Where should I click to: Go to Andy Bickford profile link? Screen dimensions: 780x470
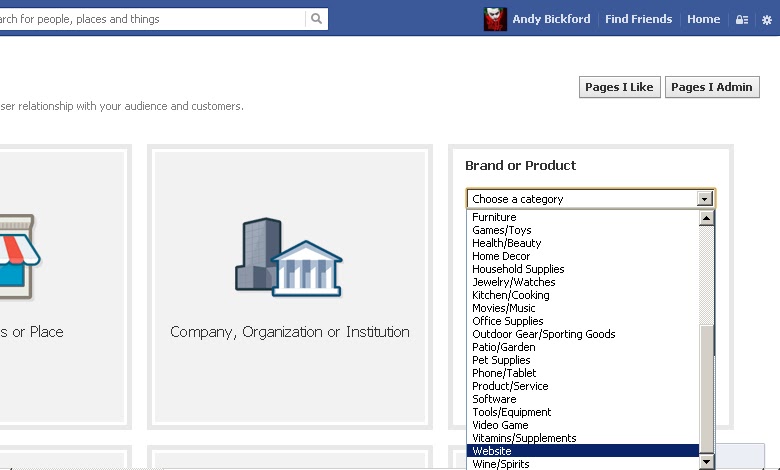pos(551,19)
